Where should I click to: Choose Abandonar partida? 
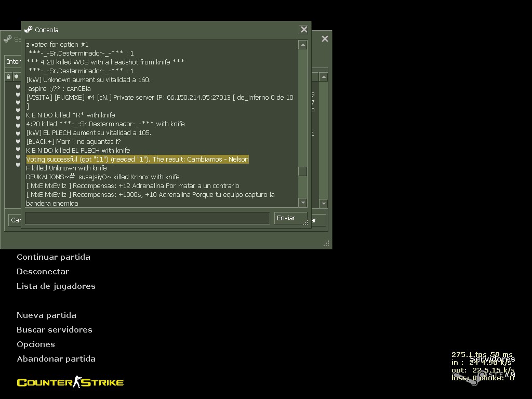point(56,358)
